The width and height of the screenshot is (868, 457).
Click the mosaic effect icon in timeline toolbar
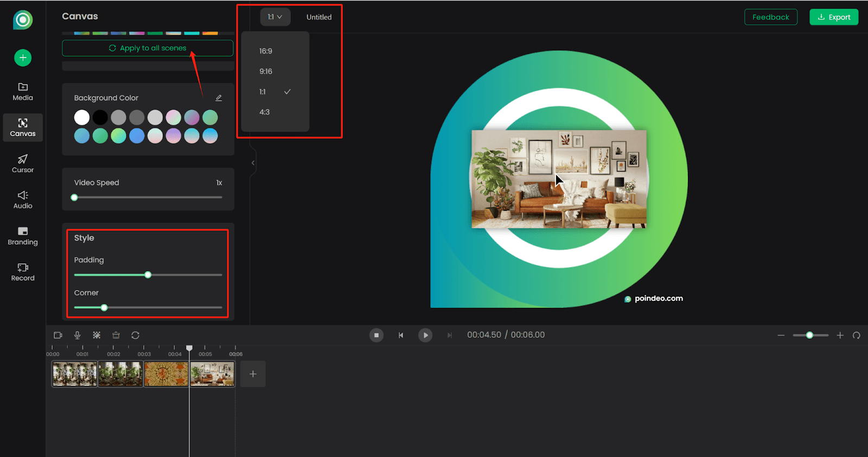click(97, 335)
